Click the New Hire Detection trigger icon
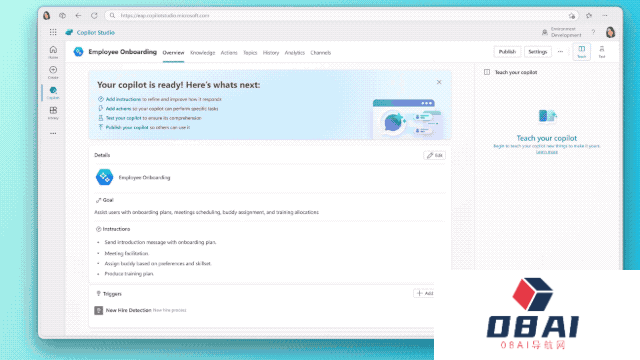The height and width of the screenshot is (360, 640). point(99,310)
